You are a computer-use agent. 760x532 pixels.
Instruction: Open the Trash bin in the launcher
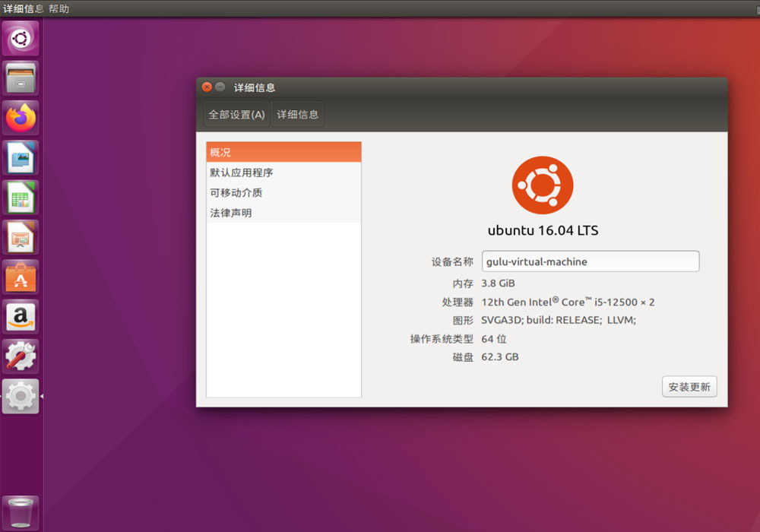pos(21,512)
